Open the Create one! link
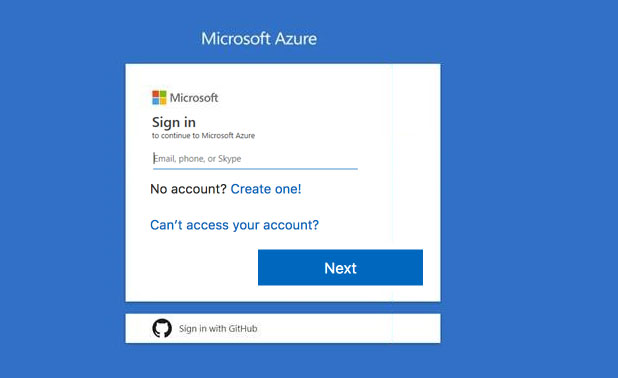 pyautogui.click(x=266, y=189)
